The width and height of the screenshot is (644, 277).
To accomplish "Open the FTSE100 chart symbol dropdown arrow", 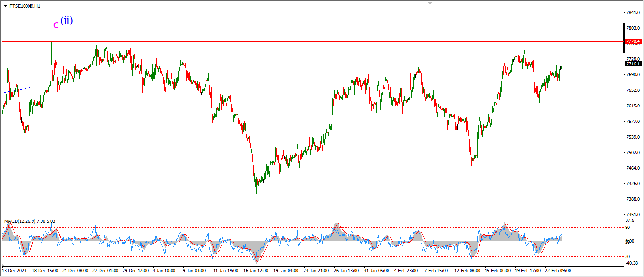I will coord(5,6).
